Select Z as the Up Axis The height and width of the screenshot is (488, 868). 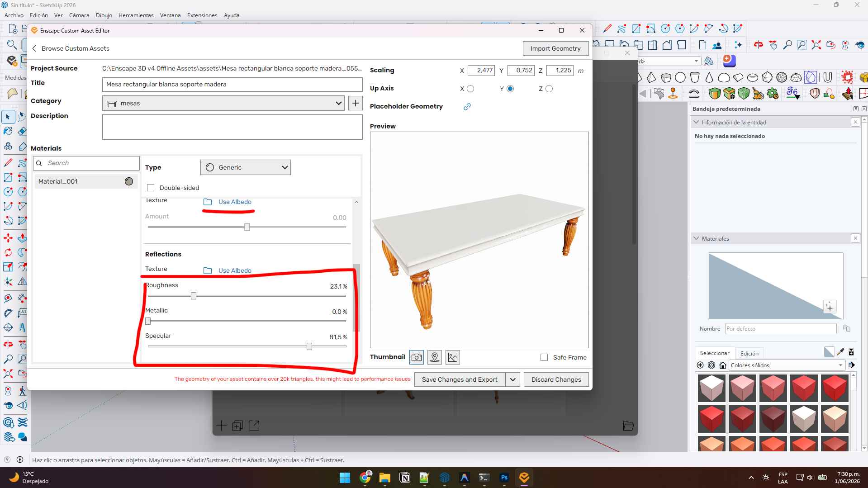[x=549, y=89]
